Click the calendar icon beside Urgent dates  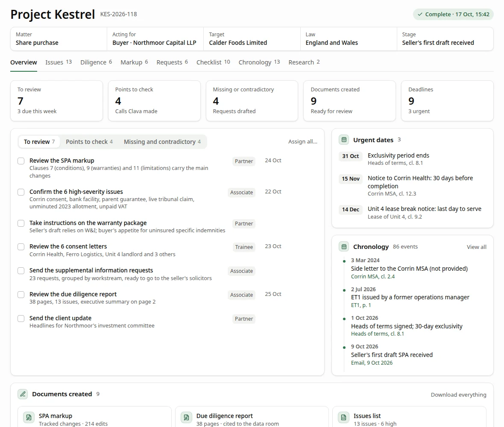[344, 140]
